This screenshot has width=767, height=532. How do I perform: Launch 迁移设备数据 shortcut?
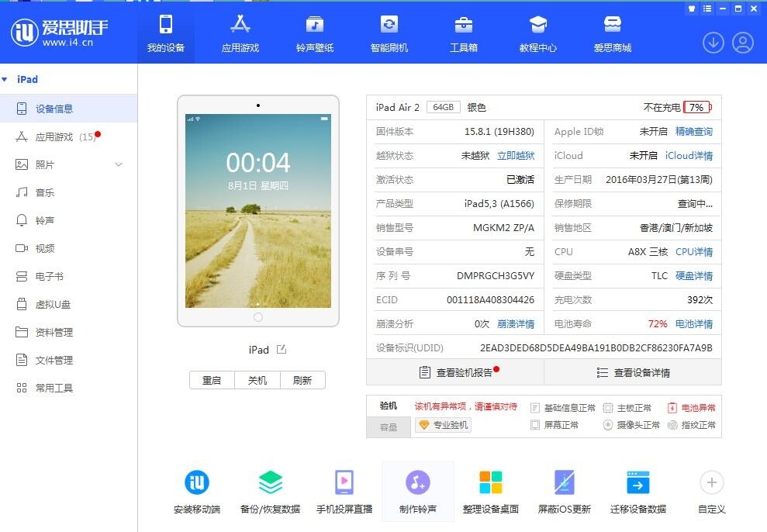click(x=637, y=491)
